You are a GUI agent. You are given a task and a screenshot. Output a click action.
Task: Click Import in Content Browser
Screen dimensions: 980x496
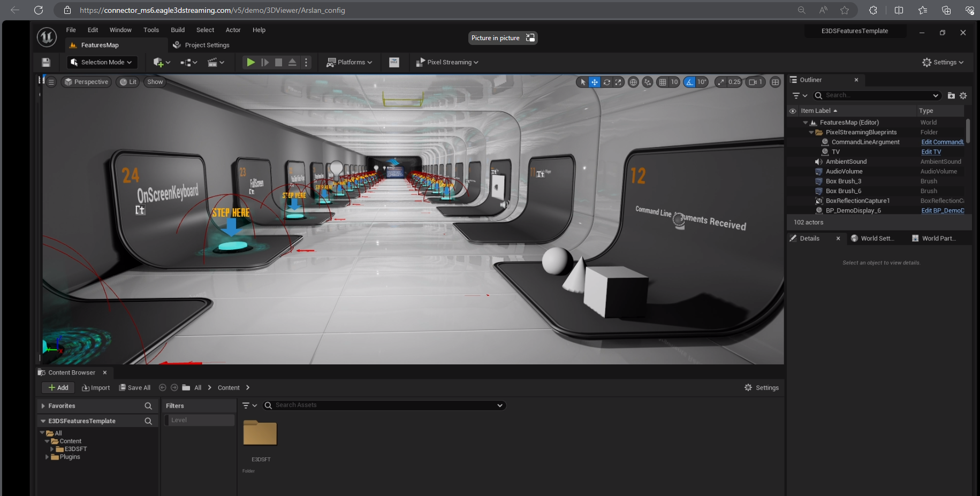(96, 388)
